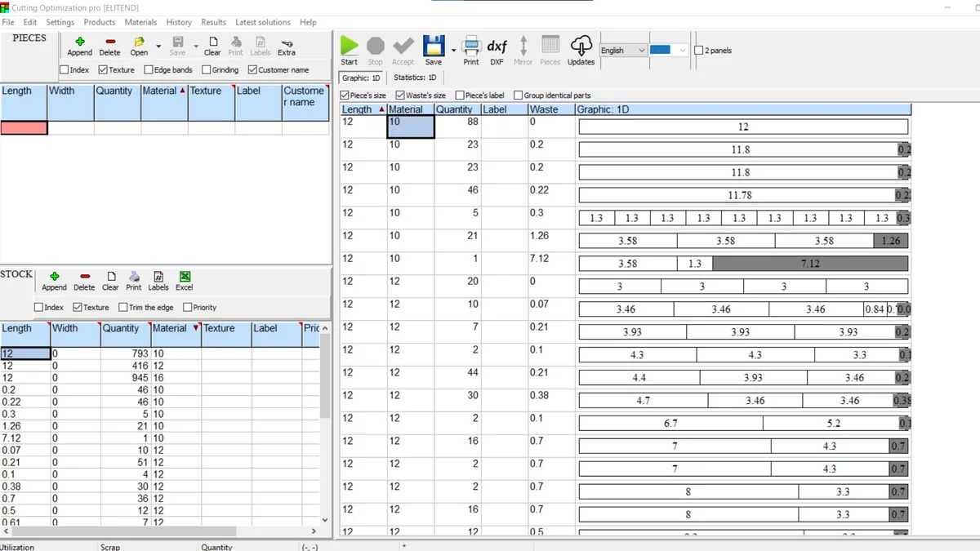Image resolution: width=980 pixels, height=551 pixels.
Task: Sort pieces by Material column header
Action: pyautogui.click(x=164, y=103)
